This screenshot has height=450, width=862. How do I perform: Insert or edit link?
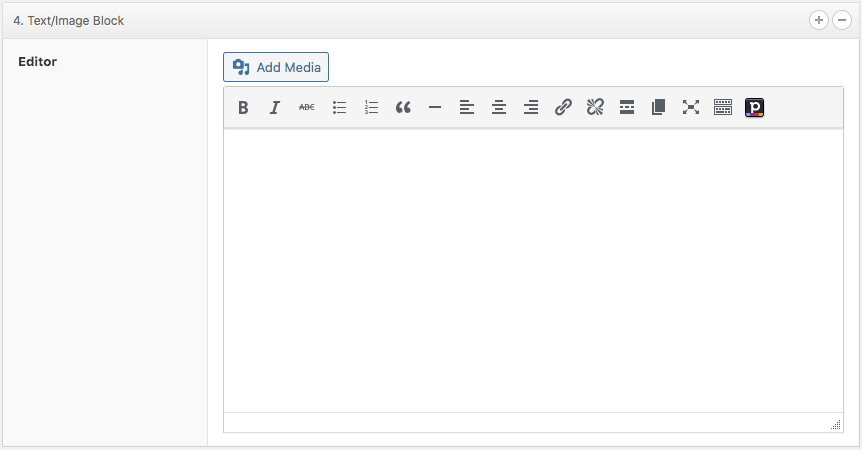pyautogui.click(x=563, y=107)
